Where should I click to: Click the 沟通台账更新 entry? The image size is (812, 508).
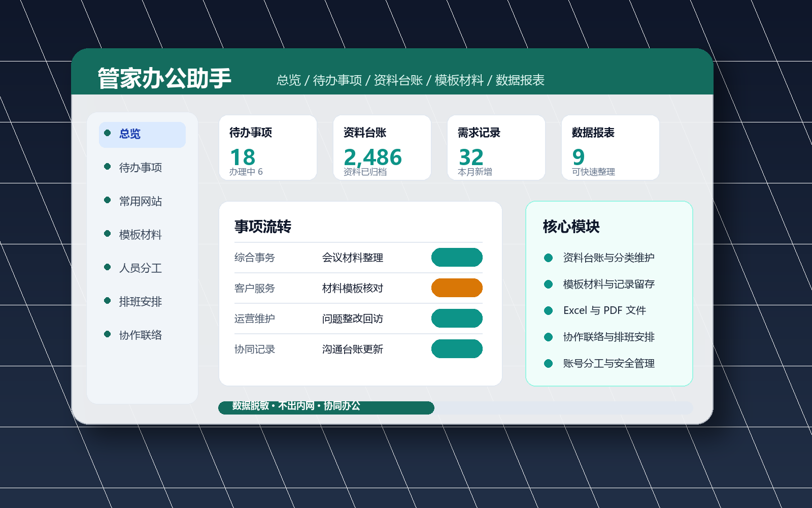(353, 349)
